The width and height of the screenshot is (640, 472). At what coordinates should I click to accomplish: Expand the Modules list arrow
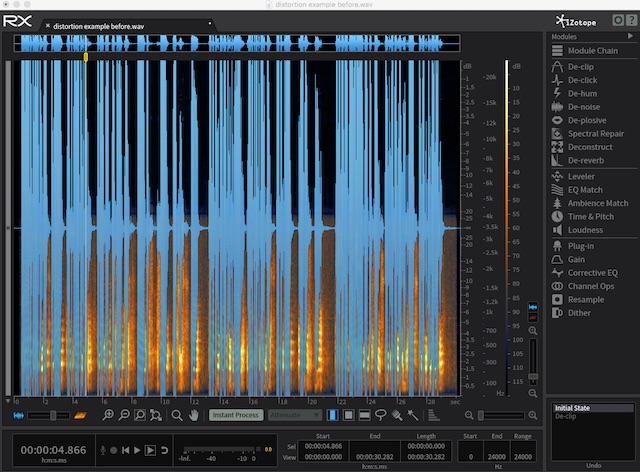coord(629,36)
